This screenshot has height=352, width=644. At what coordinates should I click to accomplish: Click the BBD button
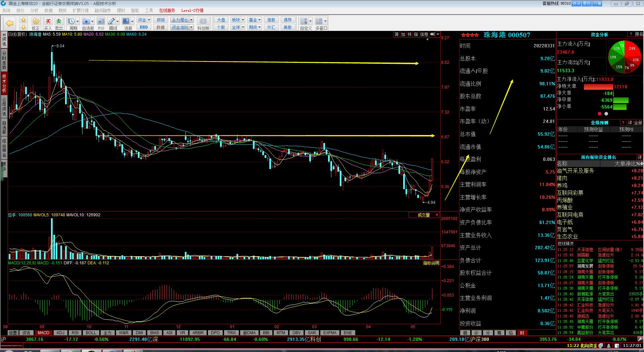point(144,27)
